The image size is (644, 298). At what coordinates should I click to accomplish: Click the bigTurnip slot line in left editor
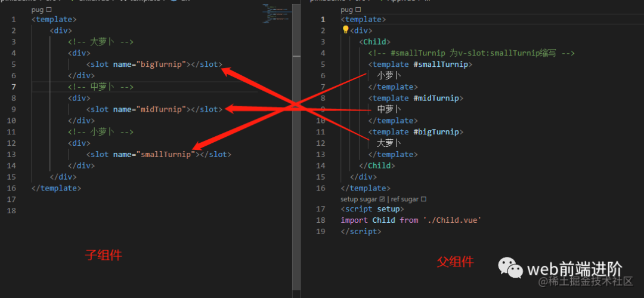click(154, 64)
